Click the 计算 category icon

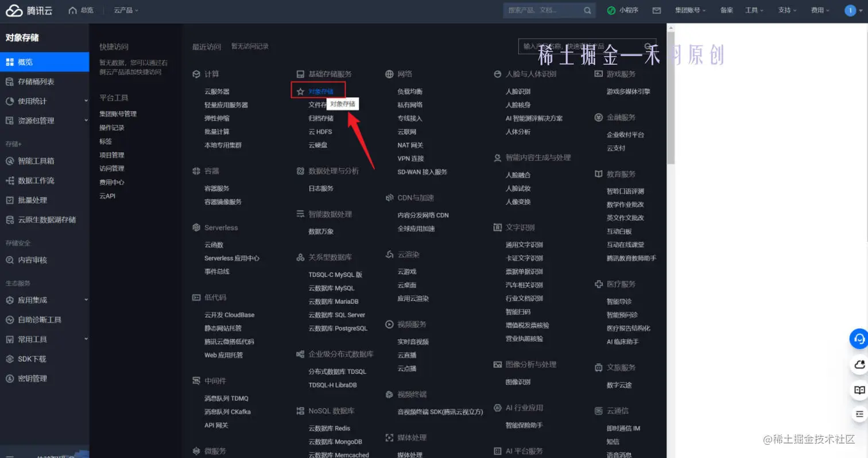point(196,74)
